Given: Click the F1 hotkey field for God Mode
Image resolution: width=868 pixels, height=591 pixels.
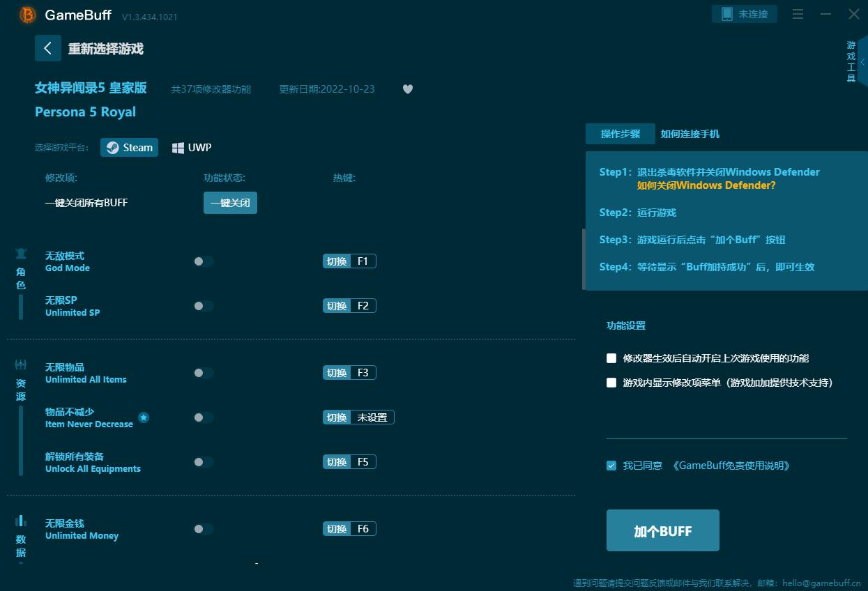Looking at the screenshot, I should [x=363, y=261].
